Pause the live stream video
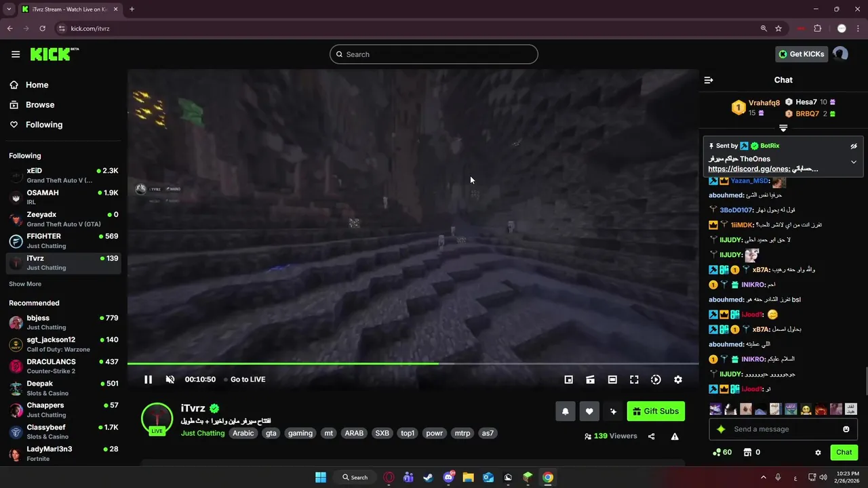The image size is (868, 488). point(148,380)
